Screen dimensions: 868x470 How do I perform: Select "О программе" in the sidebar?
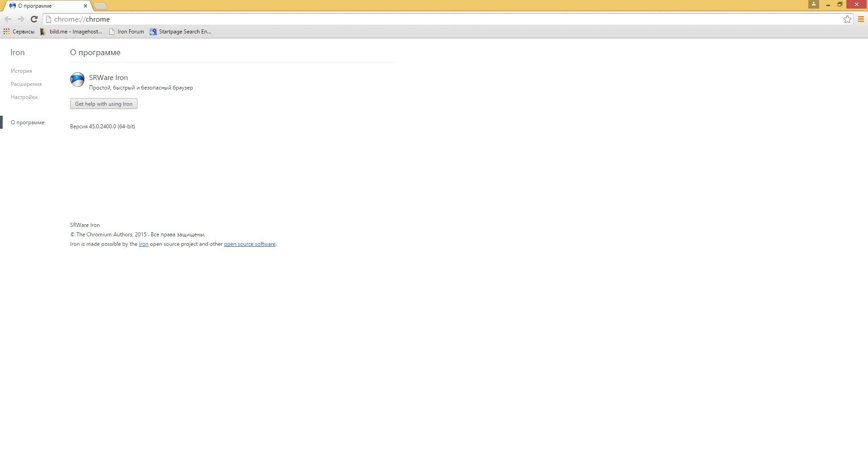pos(28,122)
